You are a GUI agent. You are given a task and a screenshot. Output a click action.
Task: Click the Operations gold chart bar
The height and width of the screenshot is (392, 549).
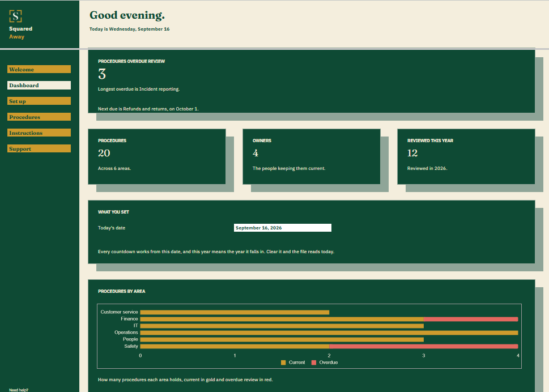(x=329, y=333)
